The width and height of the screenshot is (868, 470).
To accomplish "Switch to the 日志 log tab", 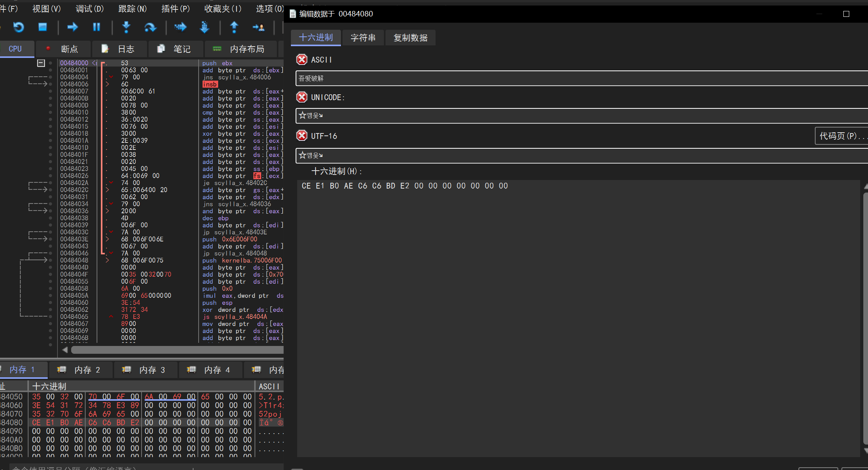I will pos(120,49).
